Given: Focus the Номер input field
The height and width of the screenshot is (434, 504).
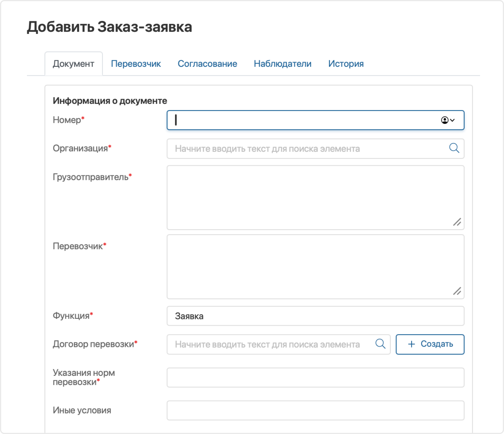Looking at the screenshot, I should point(315,120).
